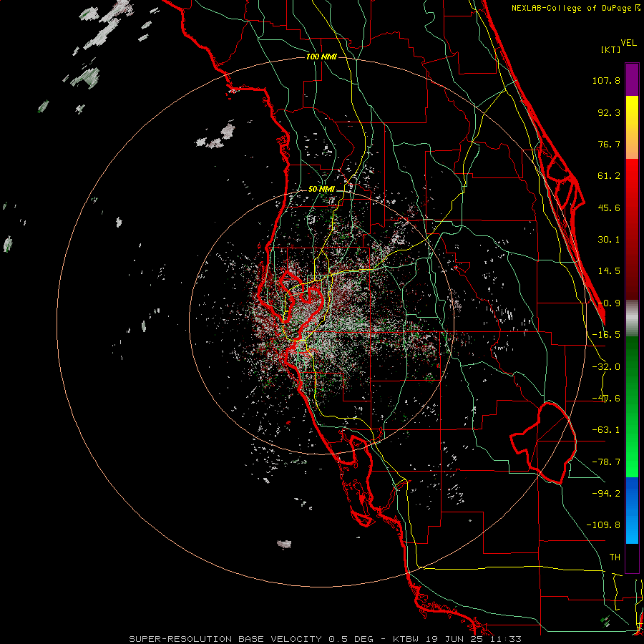The width and height of the screenshot is (644, 644).
Task: Click the -47.6 scale value
Action: (x=606, y=399)
